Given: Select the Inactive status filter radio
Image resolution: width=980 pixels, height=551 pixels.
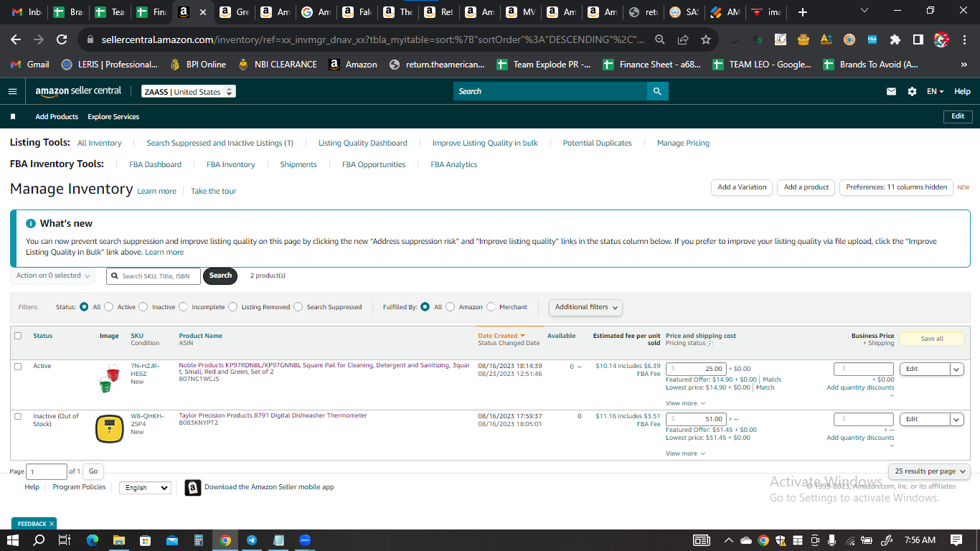Looking at the screenshot, I should point(143,307).
